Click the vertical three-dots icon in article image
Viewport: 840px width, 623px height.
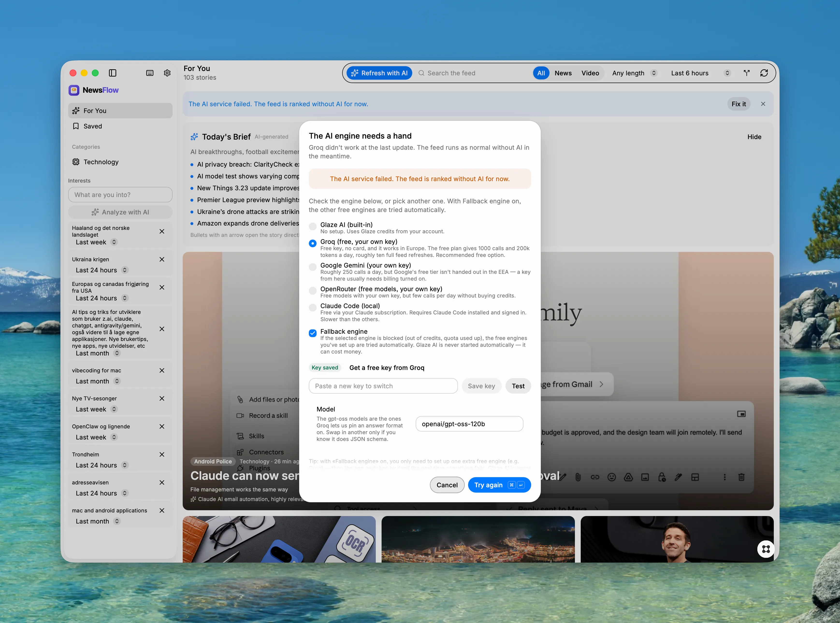tap(724, 477)
